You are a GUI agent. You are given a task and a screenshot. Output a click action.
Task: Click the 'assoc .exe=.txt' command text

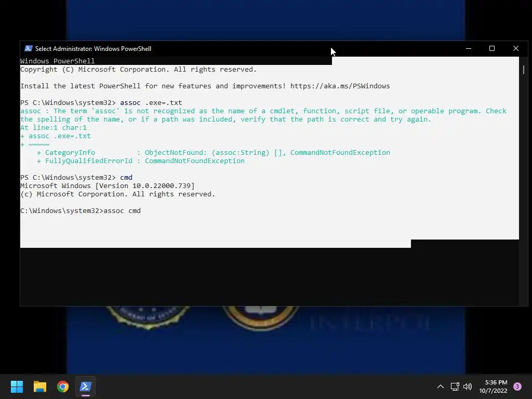pos(151,102)
